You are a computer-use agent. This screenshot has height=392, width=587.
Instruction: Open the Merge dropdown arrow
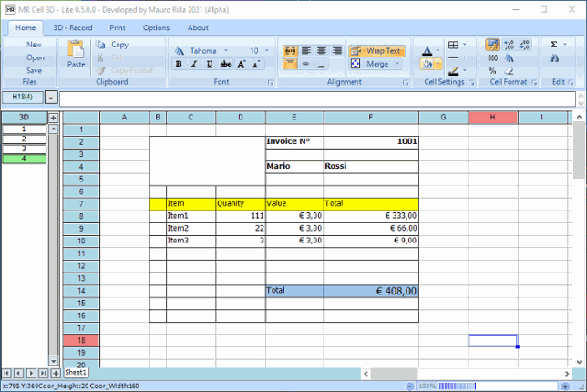[x=397, y=64]
